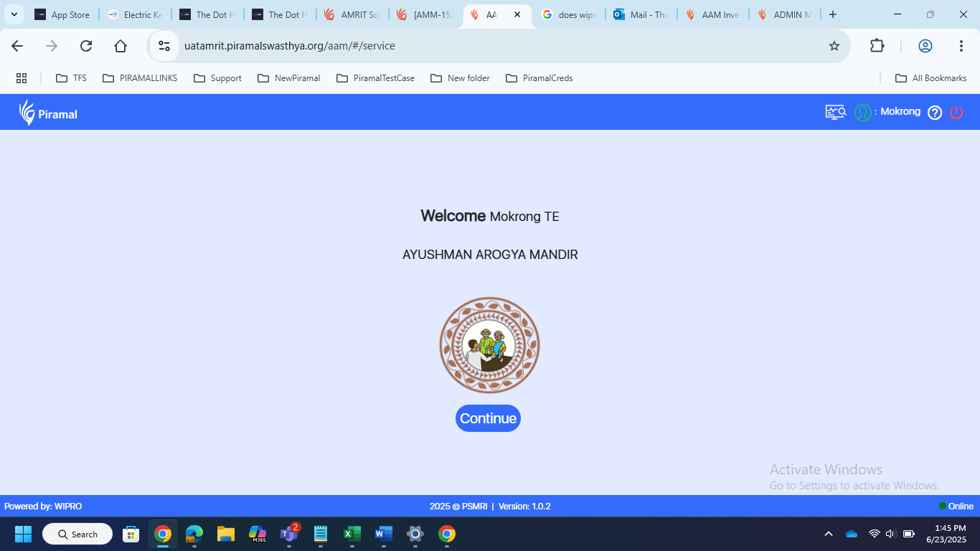Open the browser extensions puzzle icon
Image resolution: width=980 pixels, height=551 pixels.
877,46
